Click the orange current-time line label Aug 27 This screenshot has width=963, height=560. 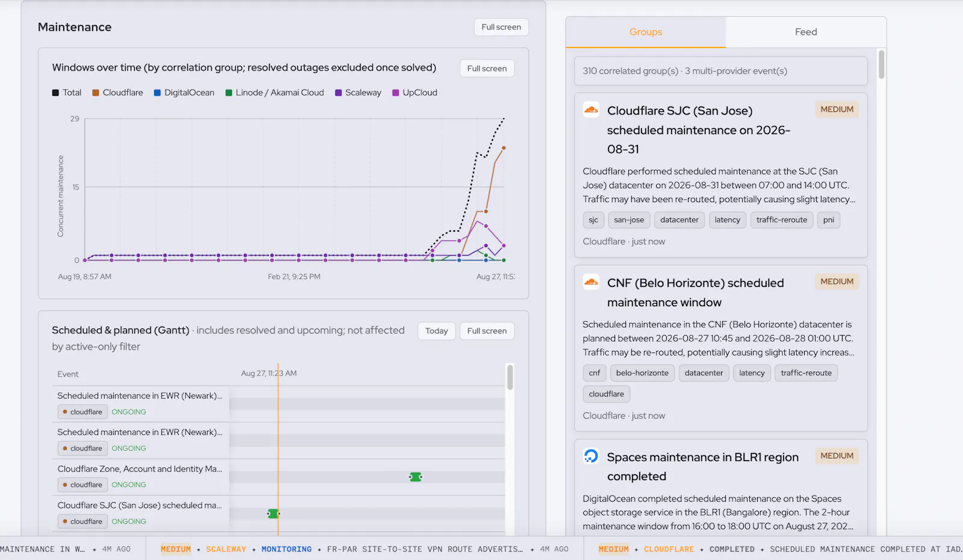point(269,374)
